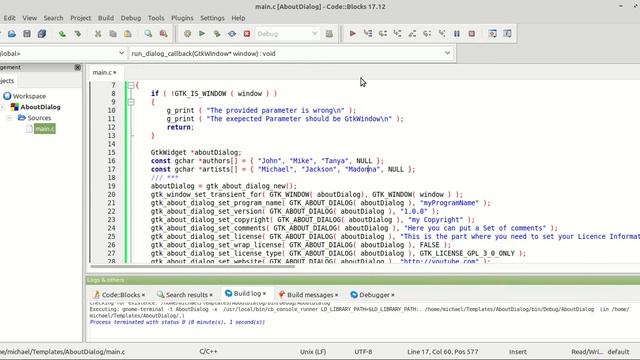This screenshot has height=360, width=640.
Task: Switch to the Code::Blocks log tab
Action: [119, 294]
